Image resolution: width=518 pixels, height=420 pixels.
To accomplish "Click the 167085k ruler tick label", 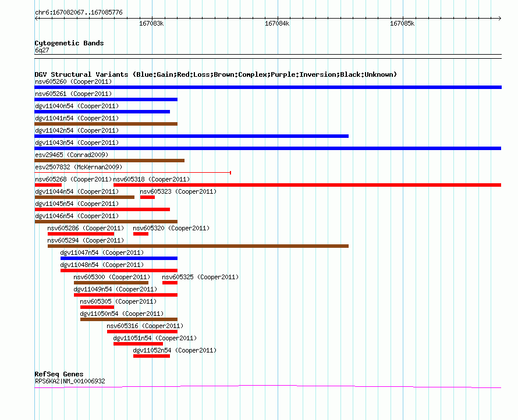I will [402, 23].
